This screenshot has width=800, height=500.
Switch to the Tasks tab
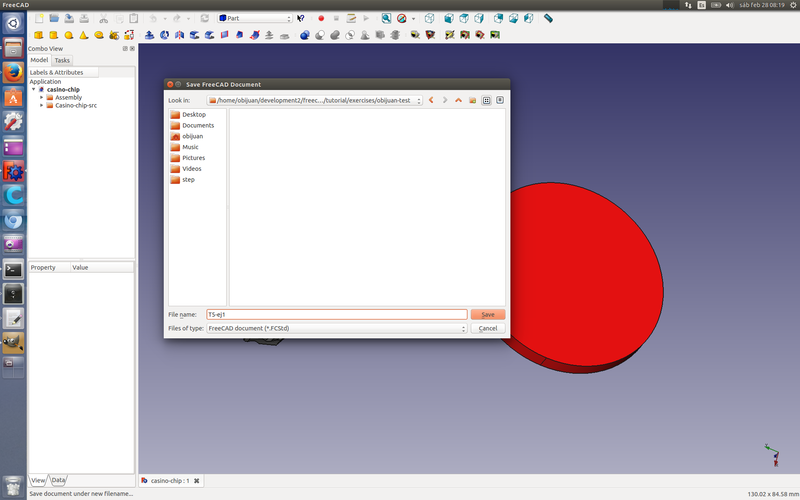[62, 60]
